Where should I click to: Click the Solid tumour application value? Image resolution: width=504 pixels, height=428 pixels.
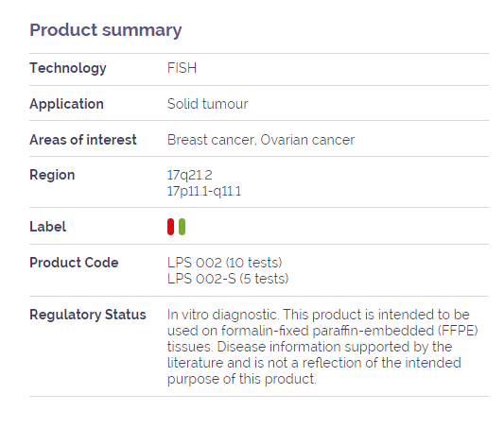point(208,104)
